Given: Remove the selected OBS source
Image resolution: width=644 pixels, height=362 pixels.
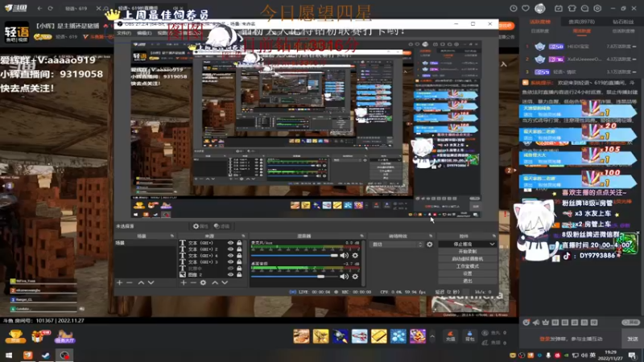Looking at the screenshot, I should [193, 283].
